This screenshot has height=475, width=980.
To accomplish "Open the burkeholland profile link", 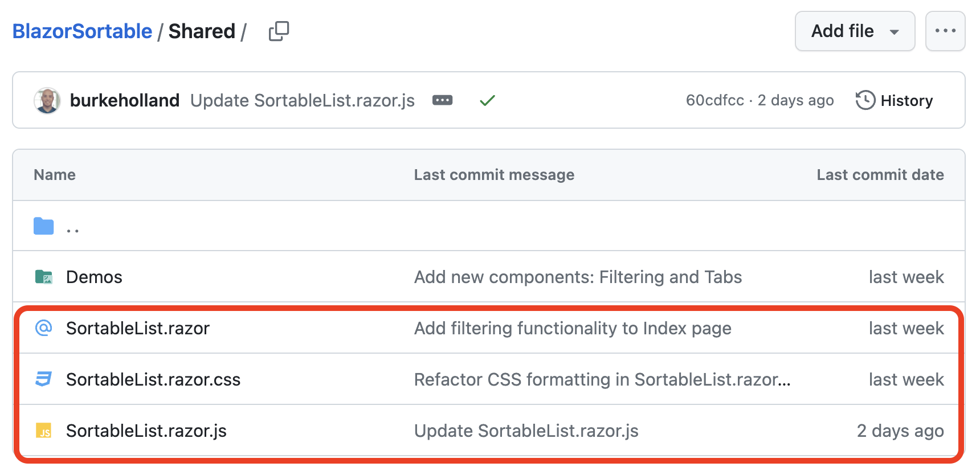I will point(125,101).
